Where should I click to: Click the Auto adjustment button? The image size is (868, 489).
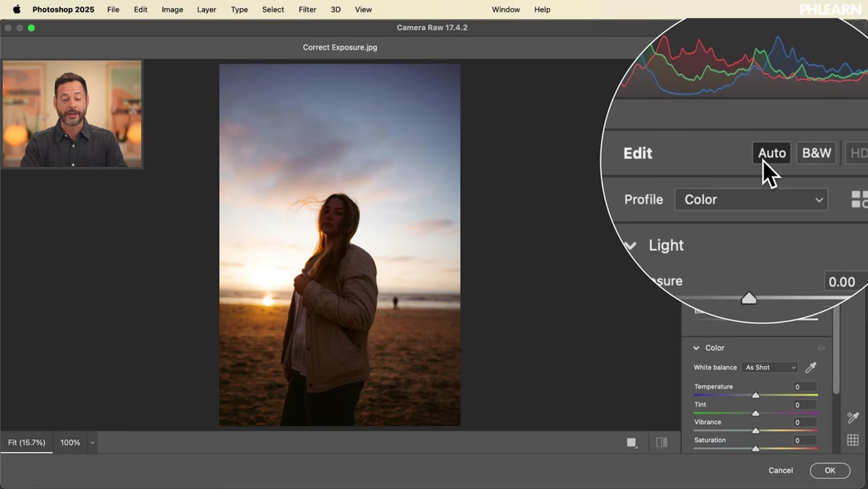pos(772,153)
